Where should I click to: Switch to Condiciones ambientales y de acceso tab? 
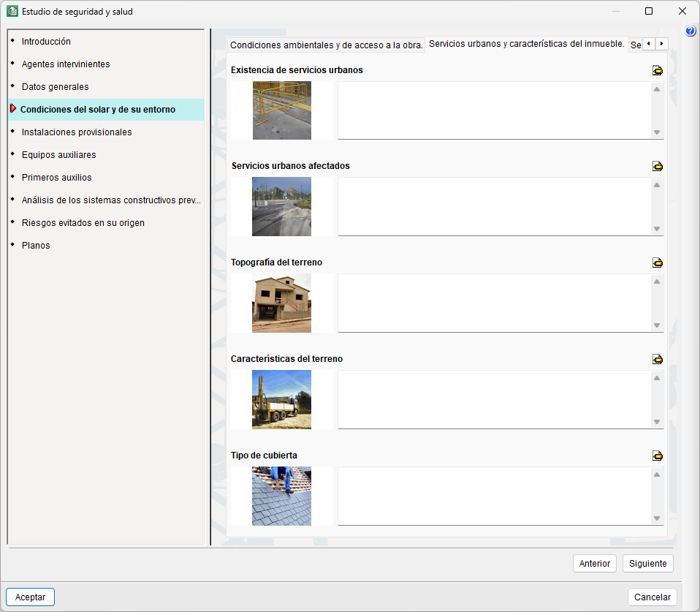[x=326, y=45]
